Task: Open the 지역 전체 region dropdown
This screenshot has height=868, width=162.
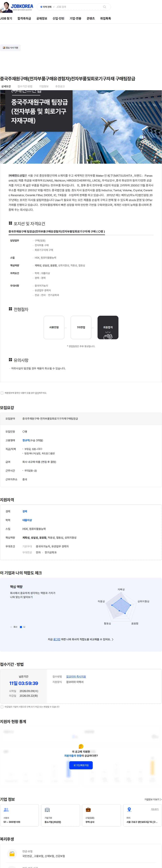Action: 47,7
